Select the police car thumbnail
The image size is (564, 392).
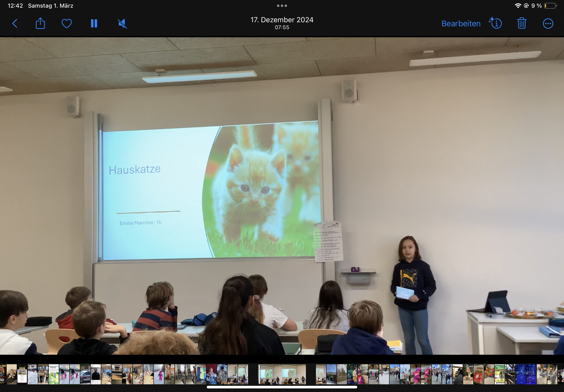tap(85, 374)
